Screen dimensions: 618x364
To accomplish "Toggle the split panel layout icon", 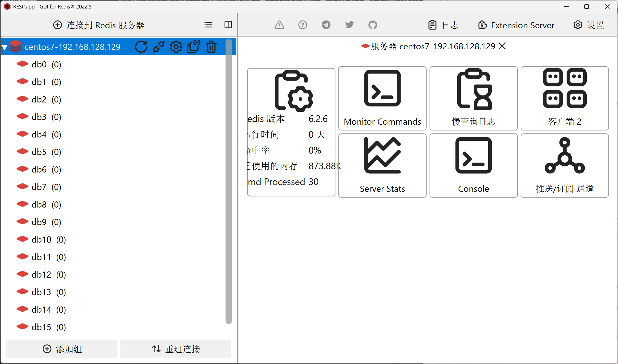I will [228, 25].
